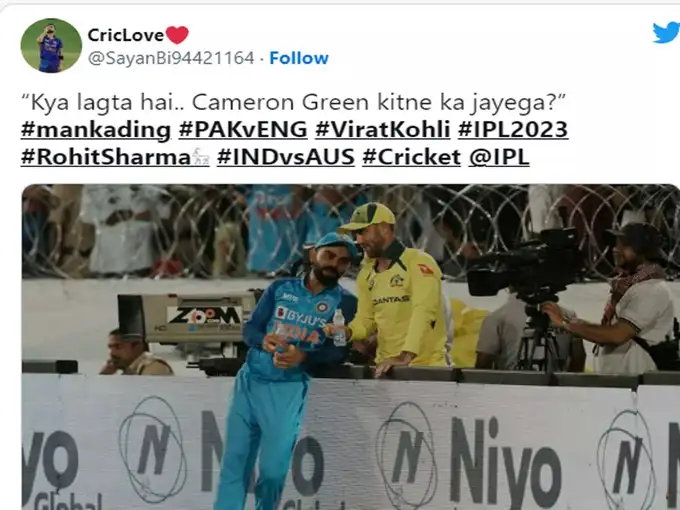This screenshot has width=680, height=510.
Task: Open the #mankading hashtag
Action: pyautogui.click(x=96, y=130)
